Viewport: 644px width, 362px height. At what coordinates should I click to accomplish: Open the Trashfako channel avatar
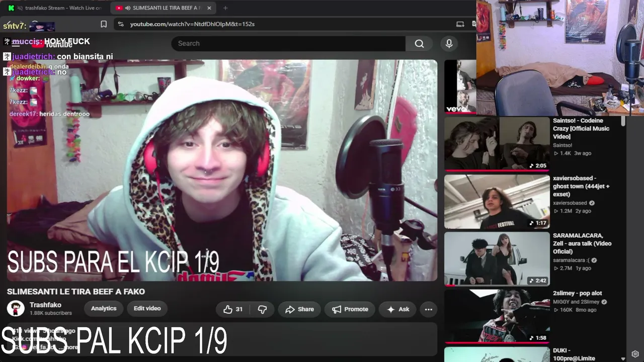point(16,308)
